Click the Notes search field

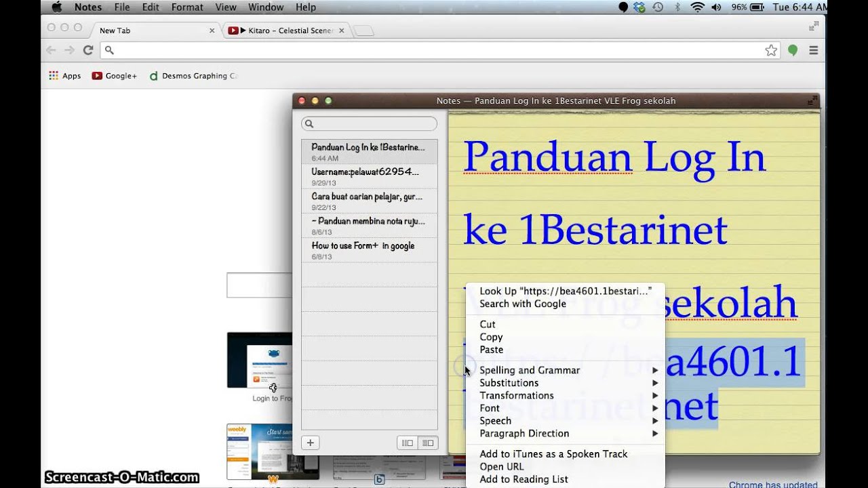coord(370,123)
